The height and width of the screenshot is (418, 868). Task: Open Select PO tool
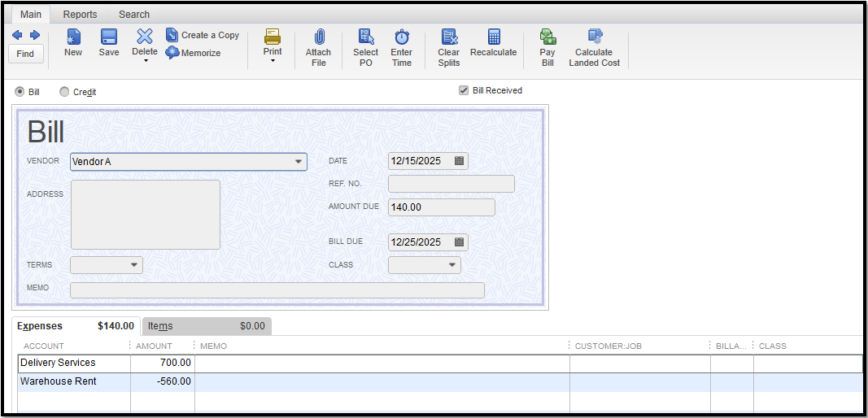365,37
